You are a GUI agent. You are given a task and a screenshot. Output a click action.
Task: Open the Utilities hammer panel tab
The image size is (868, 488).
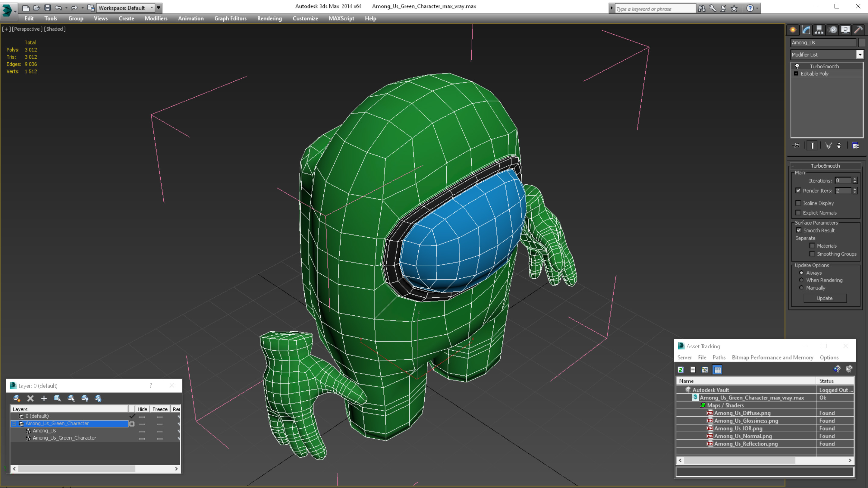point(859,30)
